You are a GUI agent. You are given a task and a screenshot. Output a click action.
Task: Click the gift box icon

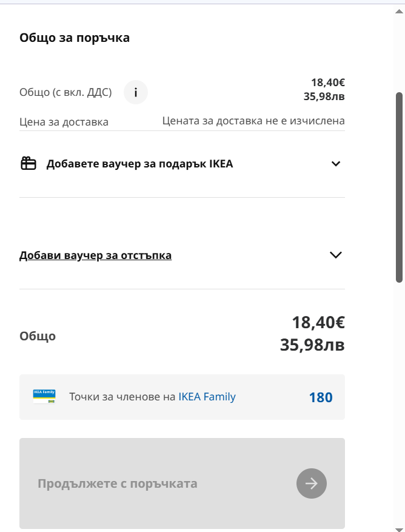click(28, 164)
